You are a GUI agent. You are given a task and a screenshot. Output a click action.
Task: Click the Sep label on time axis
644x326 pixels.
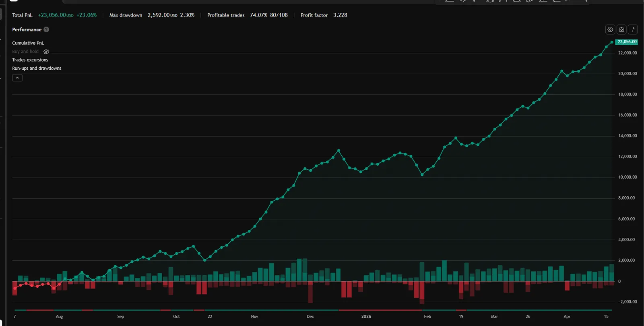(x=121, y=317)
